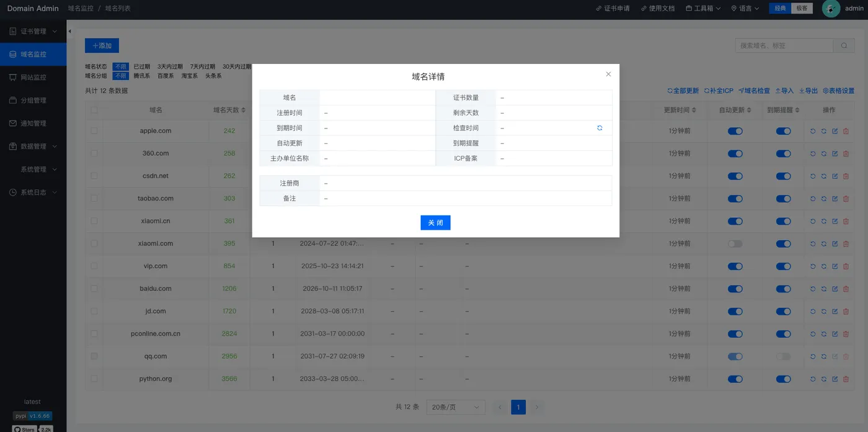This screenshot has width=868, height=432.
Task: Open the 20条/页 page size dropdown
Action: pos(456,407)
